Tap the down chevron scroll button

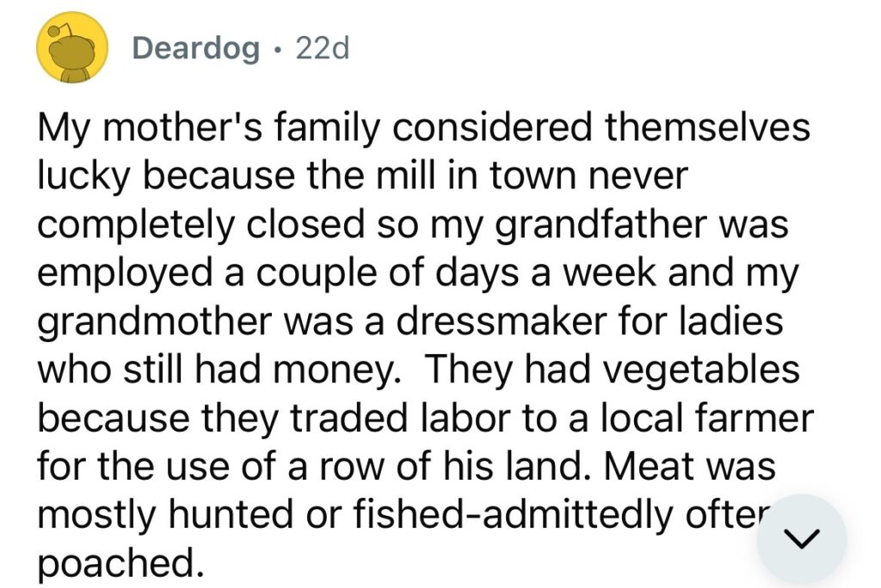803,539
